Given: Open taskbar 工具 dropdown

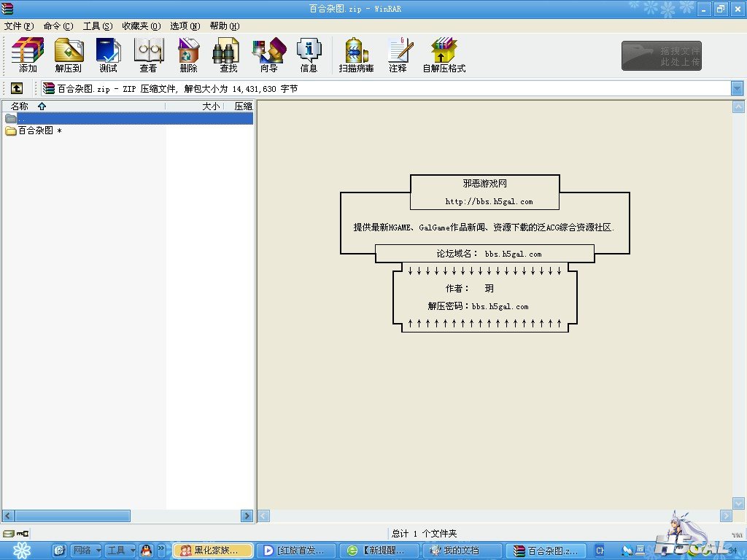Looking at the screenshot, I should pos(120,551).
